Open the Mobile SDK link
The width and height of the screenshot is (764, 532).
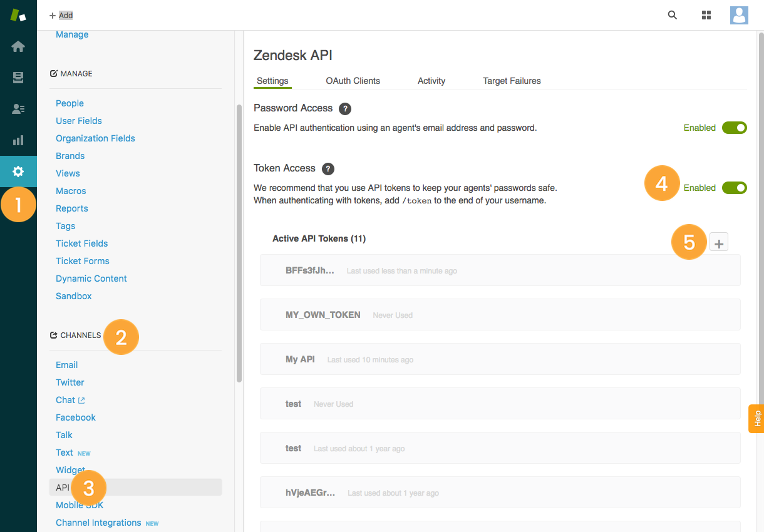80,505
